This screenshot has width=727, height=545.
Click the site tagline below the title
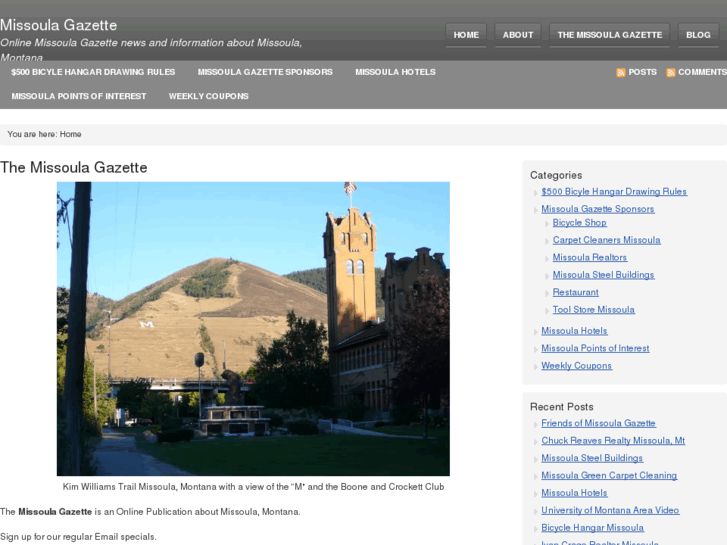tap(151, 50)
